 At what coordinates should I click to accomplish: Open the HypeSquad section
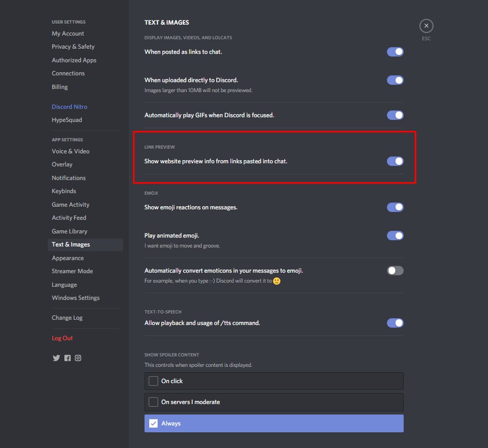coord(67,120)
